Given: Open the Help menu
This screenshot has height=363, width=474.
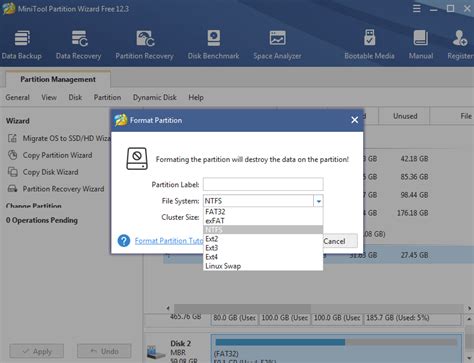Looking at the screenshot, I should (x=196, y=98).
